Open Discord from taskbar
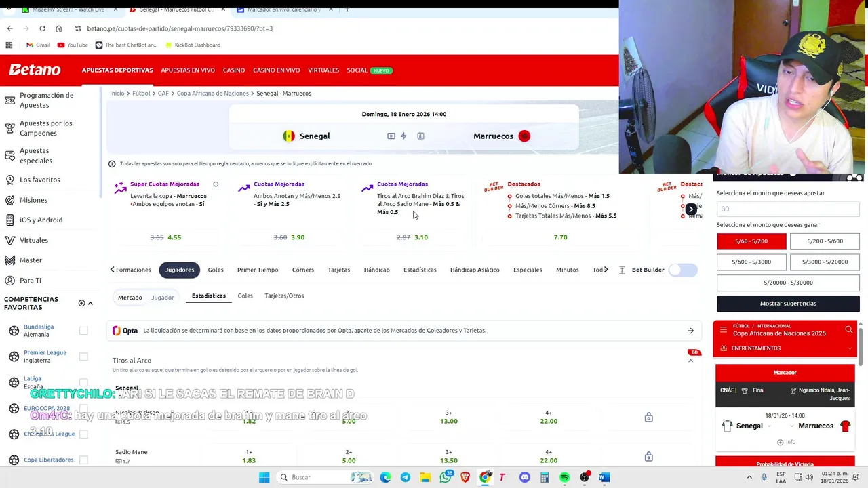Viewport: 868px width, 488px height. click(x=524, y=477)
